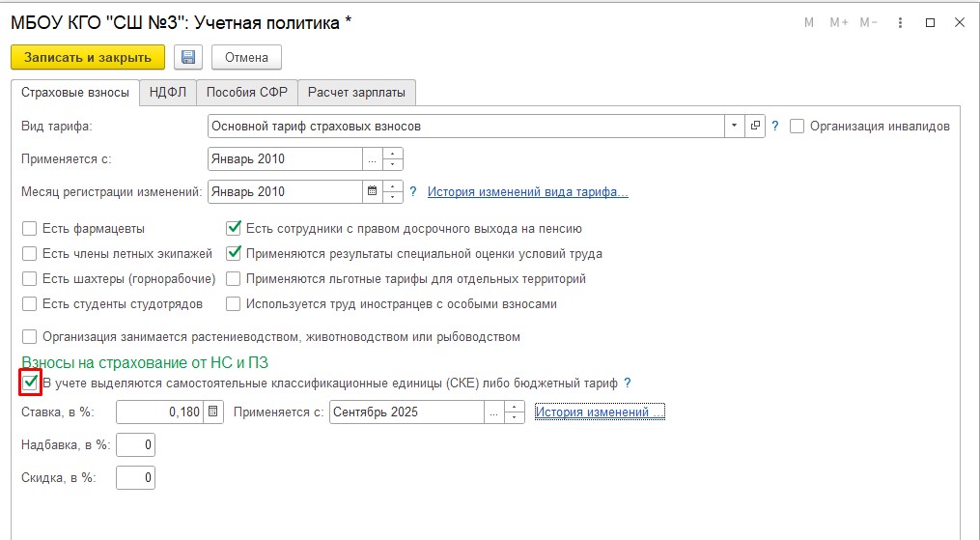Click the M memory button in title bar
This screenshot has height=540, width=980.
pyautogui.click(x=809, y=22)
